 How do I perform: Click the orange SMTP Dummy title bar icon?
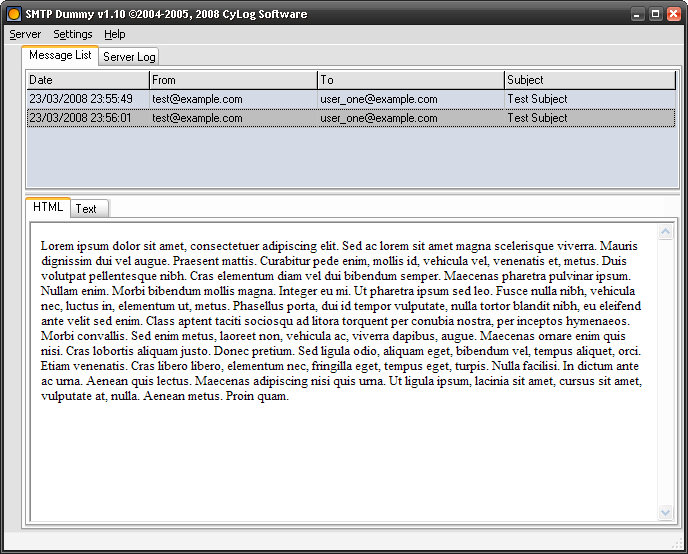pos(14,14)
